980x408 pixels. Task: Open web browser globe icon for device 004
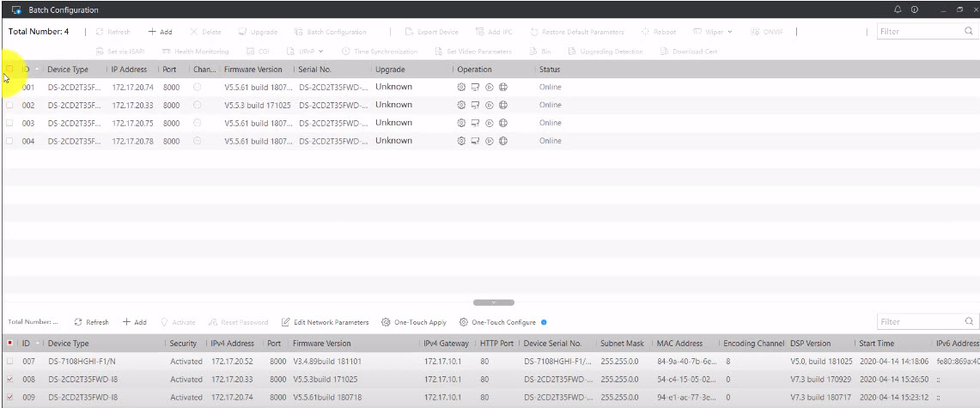tap(503, 141)
